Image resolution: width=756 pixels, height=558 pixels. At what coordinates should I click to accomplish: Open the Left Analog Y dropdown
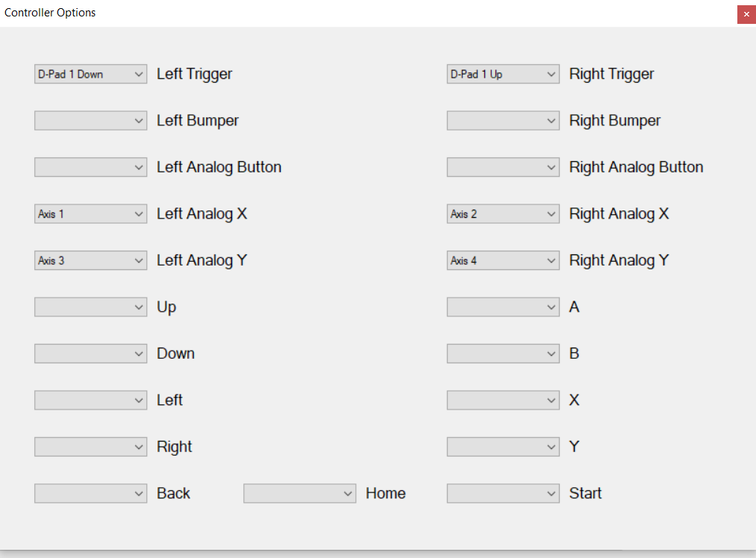point(90,260)
